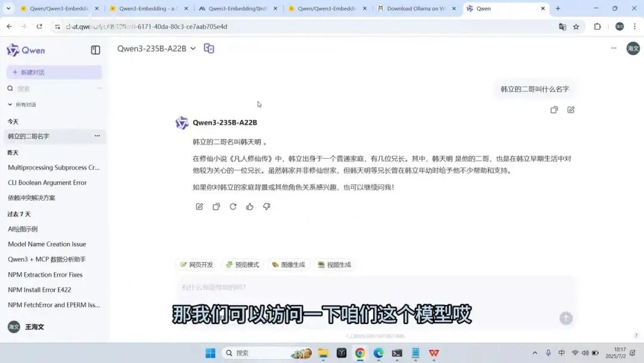This screenshot has height=363, width=644.
Task: Click the send message arrow button
Action: tap(566, 318)
